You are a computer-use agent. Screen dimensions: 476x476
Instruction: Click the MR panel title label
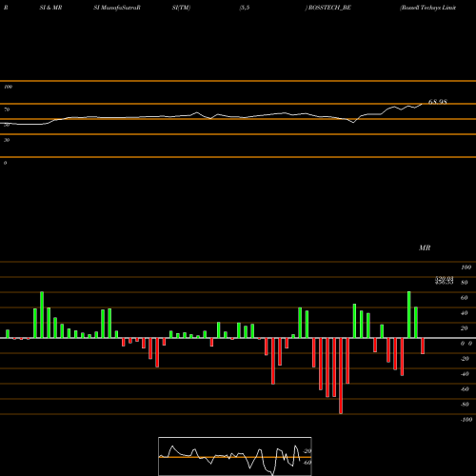[x=425, y=248]
